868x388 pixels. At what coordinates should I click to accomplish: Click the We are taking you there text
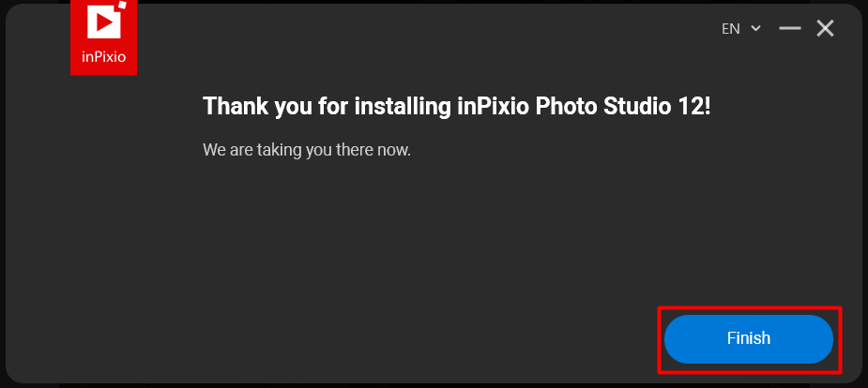point(307,150)
